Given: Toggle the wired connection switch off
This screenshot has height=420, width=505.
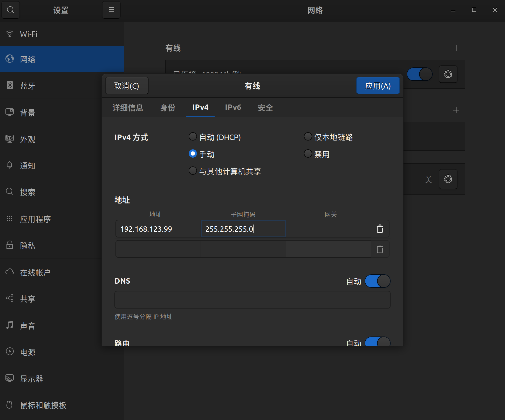Looking at the screenshot, I should (419, 74).
